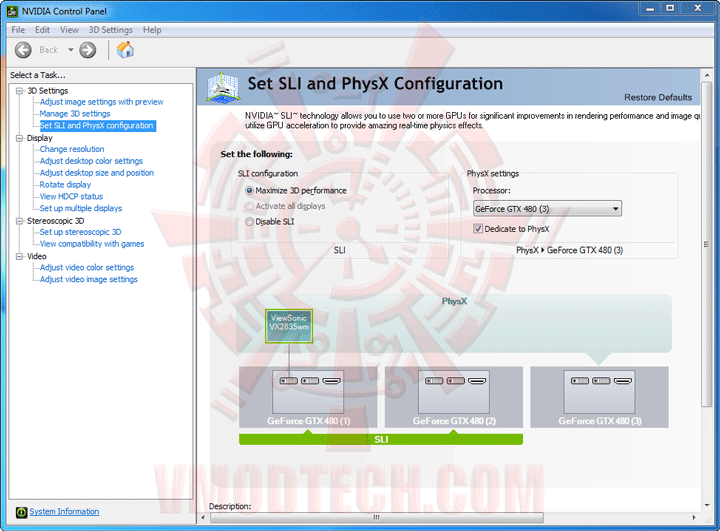Open View HDCP status task

[x=71, y=196]
